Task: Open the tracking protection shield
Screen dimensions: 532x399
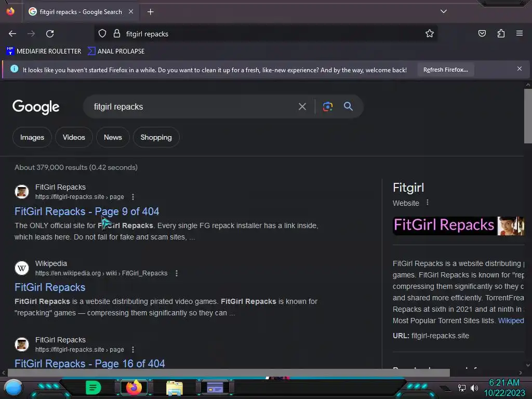Action: click(102, 34)
